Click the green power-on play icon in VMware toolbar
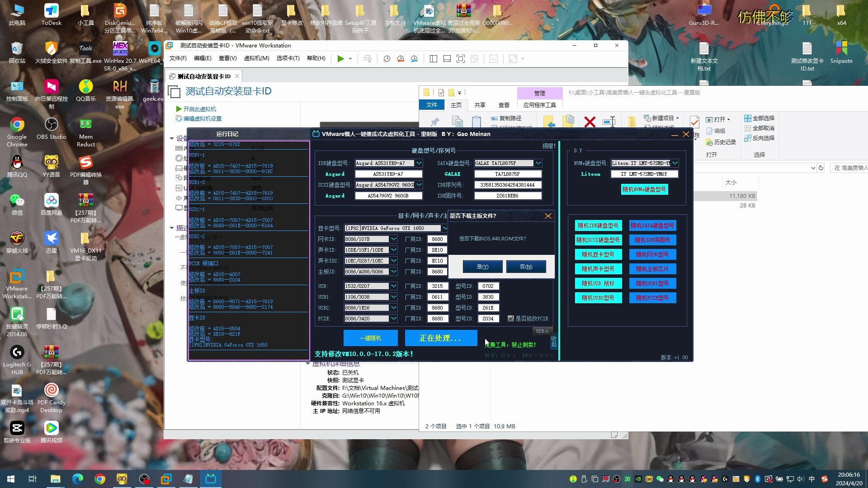 341,59
